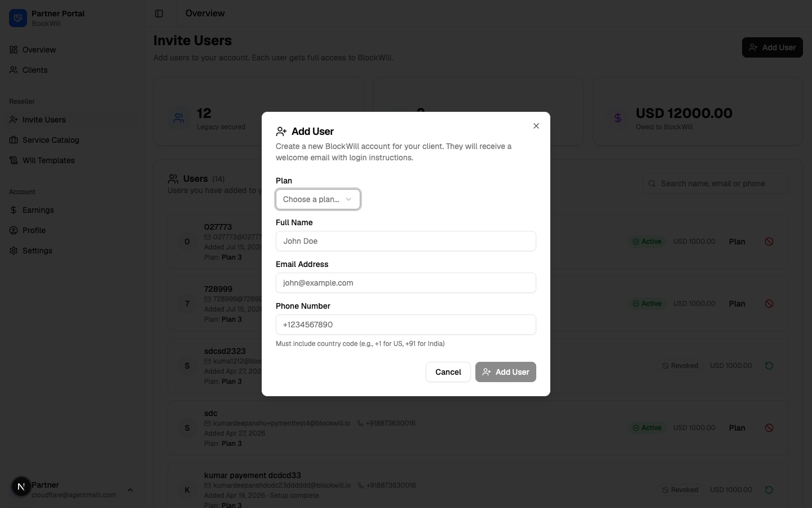
Task: Click the Service Catalog briefcase icon
Action: [14, 140]
